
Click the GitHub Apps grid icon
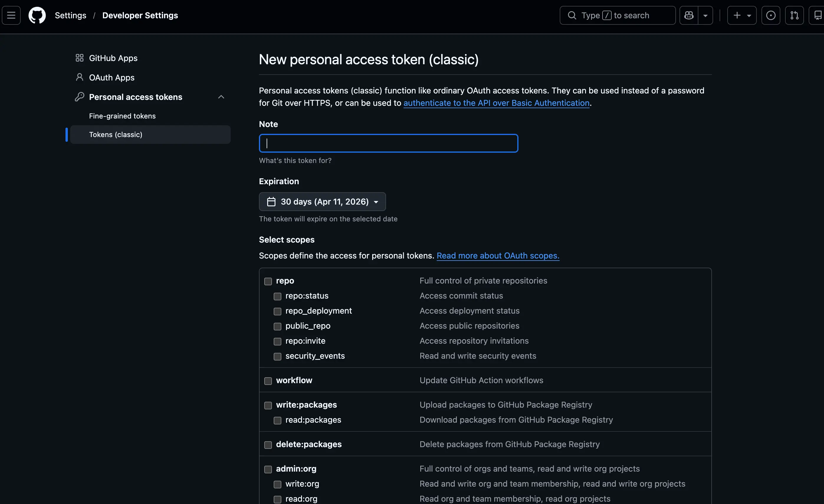tap(80, 58)
